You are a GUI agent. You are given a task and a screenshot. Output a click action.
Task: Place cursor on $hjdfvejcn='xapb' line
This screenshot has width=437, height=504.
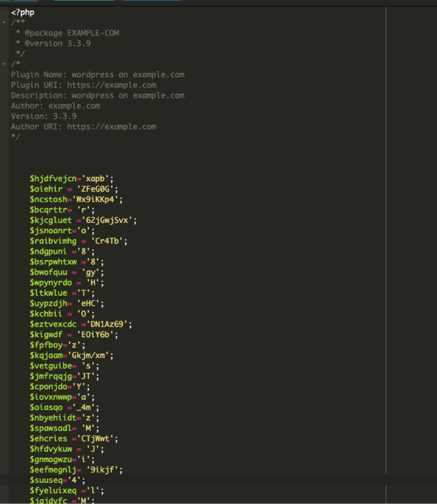pyautogui.click(x=71, y=179)
